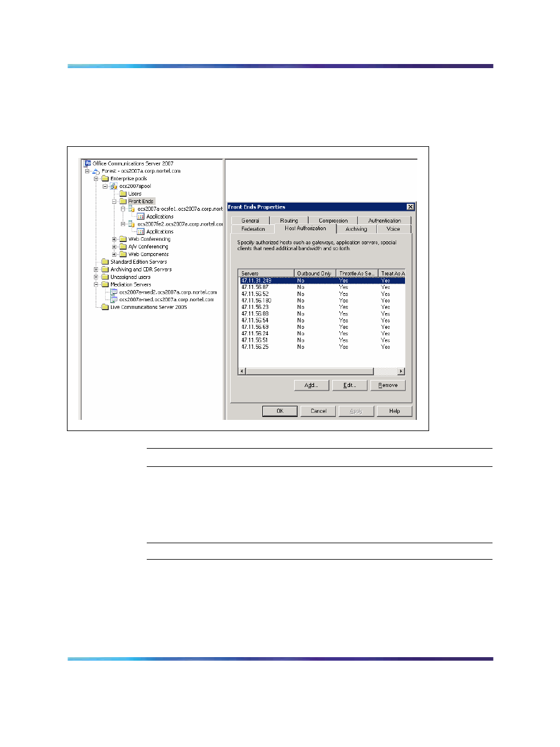Collapse the Forest node
560x747 pixels.
coord(87,171)
